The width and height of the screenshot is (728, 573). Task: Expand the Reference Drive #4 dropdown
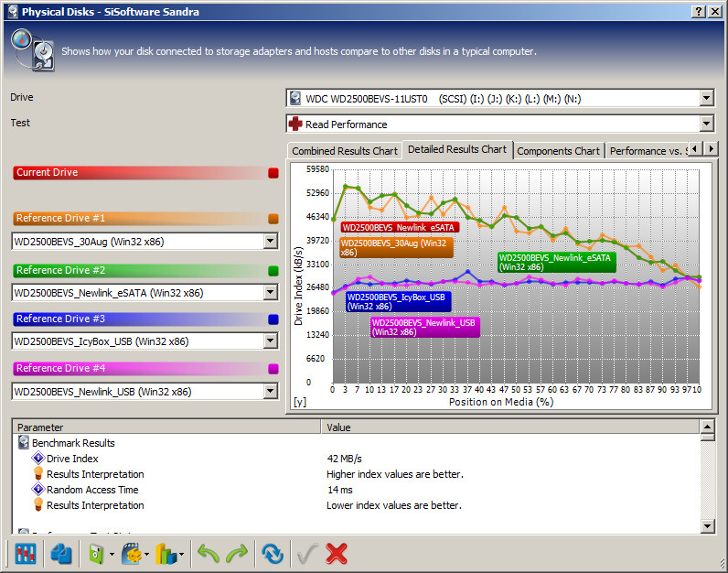[x=270, y=391]
